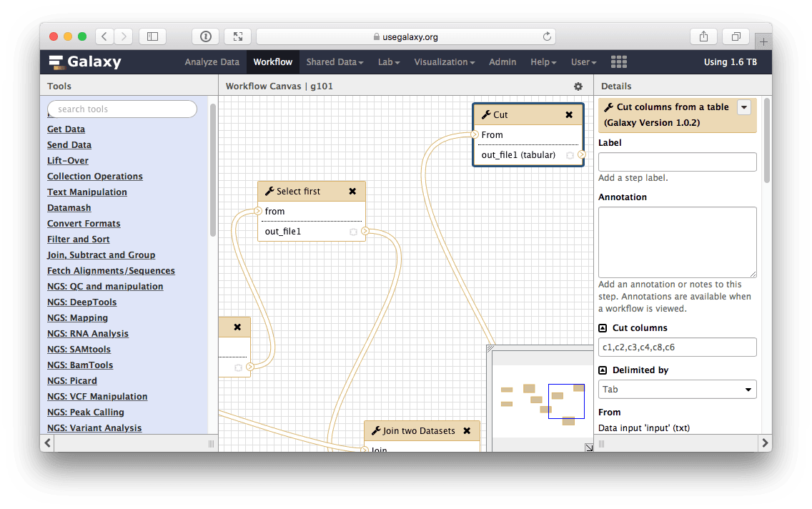Click into the step Label input field

point(676,162)
